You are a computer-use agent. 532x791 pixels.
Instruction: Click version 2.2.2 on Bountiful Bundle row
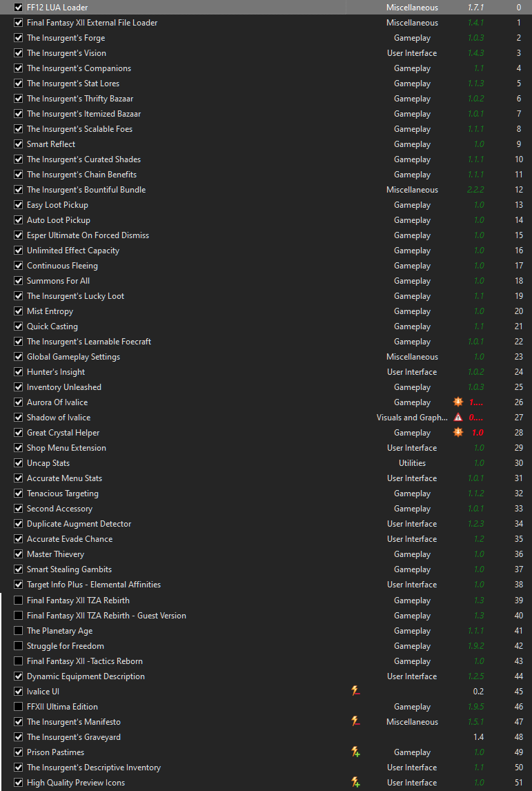click(x=475, y=190)
